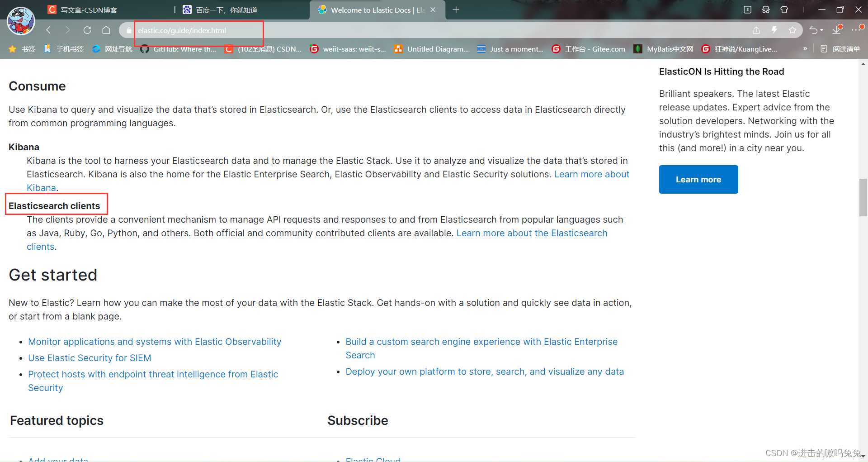868x462 pixels.
Task: Open Use Elastic Security for SIEM link
Action: pos(90,358)
